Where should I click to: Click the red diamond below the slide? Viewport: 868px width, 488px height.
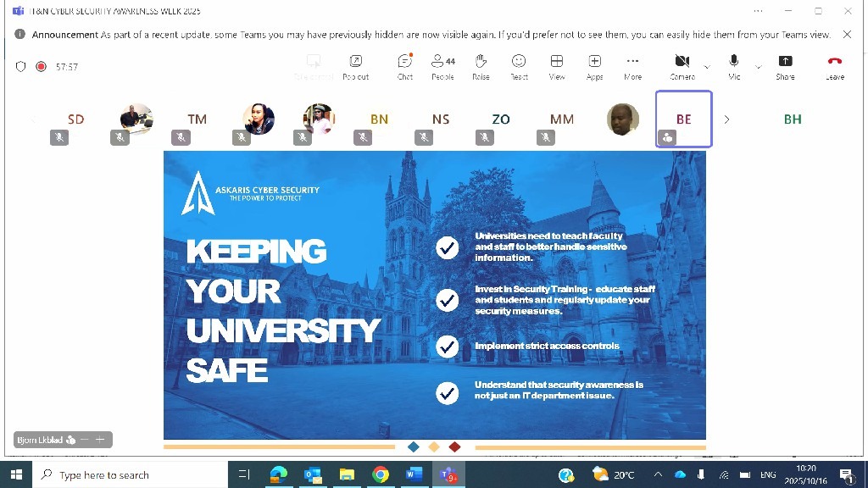454,446
